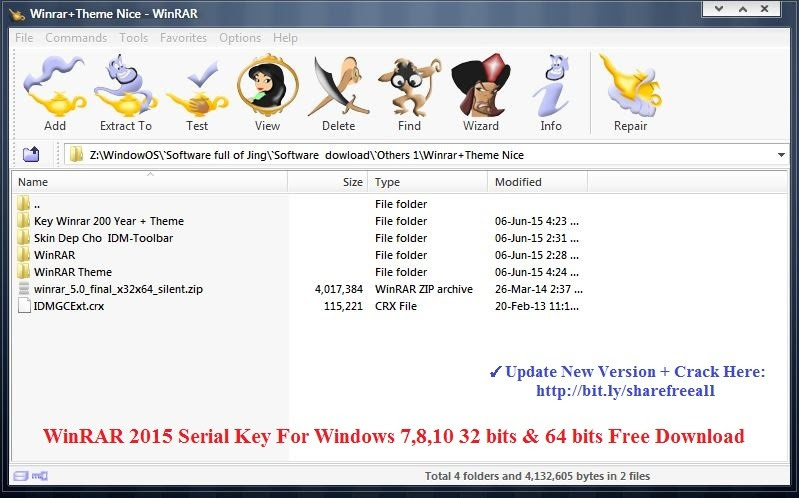
Task: Click the Extract To genie icon
Action: coord(125,86)
